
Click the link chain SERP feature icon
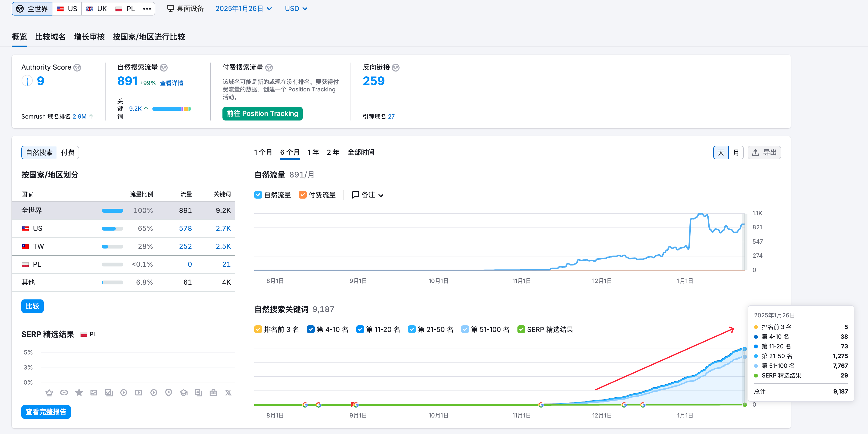(x=64, y=393)
